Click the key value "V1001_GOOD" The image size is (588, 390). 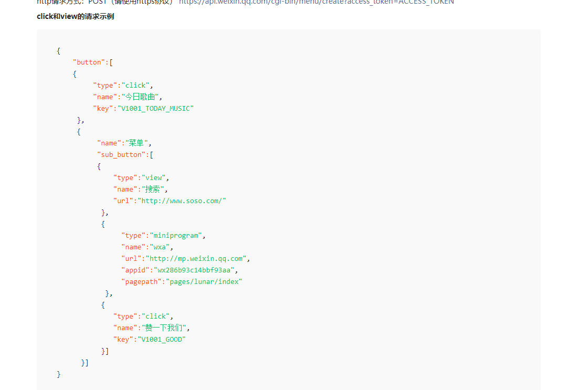162,340
